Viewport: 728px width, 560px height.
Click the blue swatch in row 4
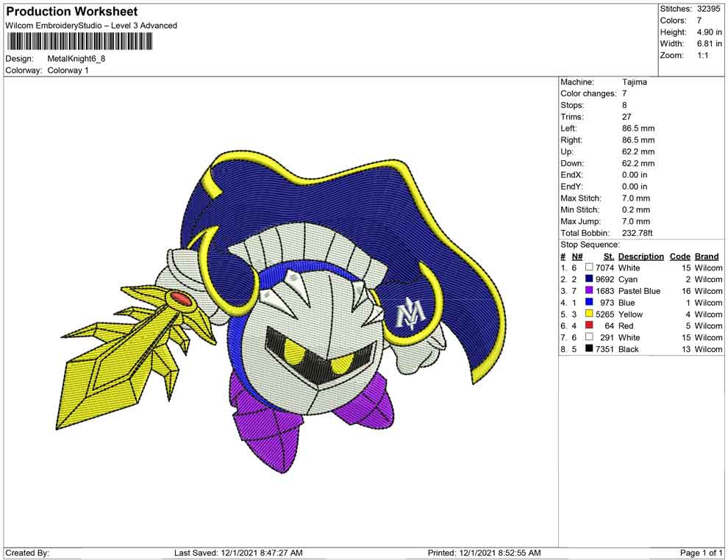589,302
